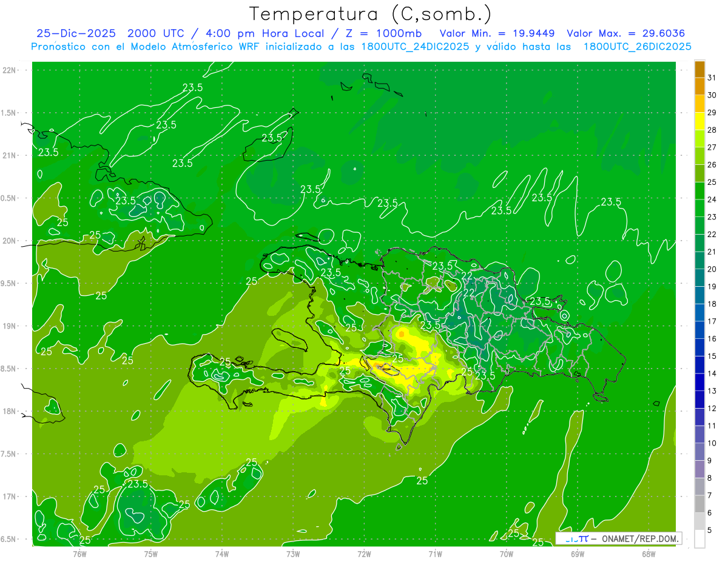728x562 pixels.
Task: Click the '72W' longitude axis label
Action: click(x=364, y=554)
